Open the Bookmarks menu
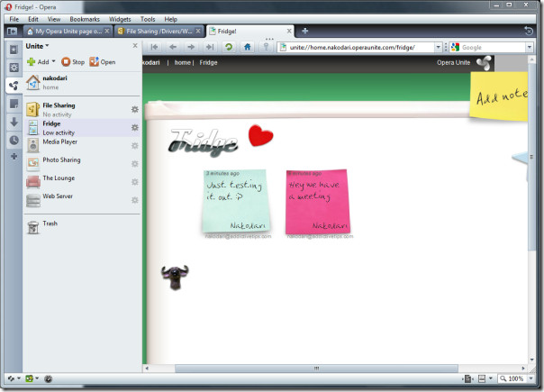The width and height of the screenshot is (544, 392). (85, 18)
